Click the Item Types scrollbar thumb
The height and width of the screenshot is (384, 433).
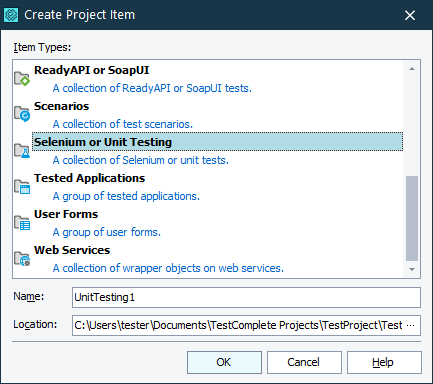tap(412, 219)
